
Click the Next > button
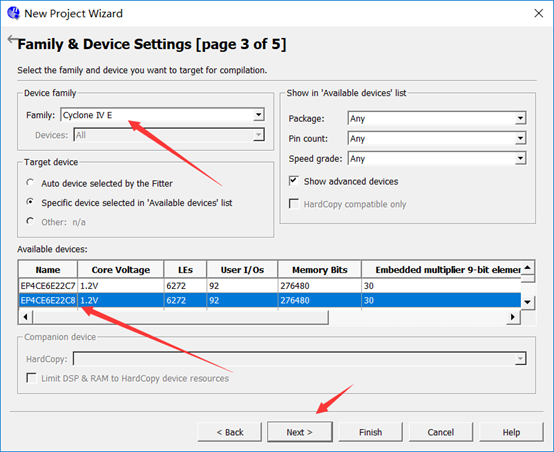(x=300, y=432)
